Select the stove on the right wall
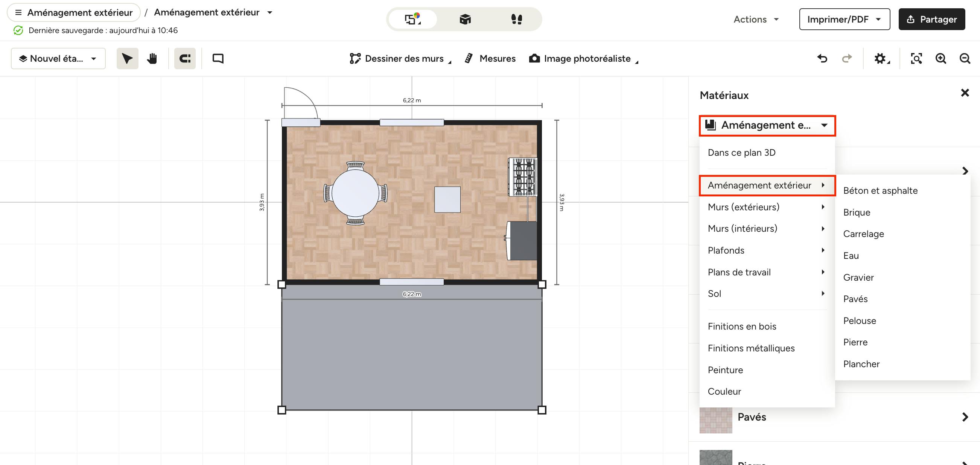The image size is (980, 465). point(523,177)
